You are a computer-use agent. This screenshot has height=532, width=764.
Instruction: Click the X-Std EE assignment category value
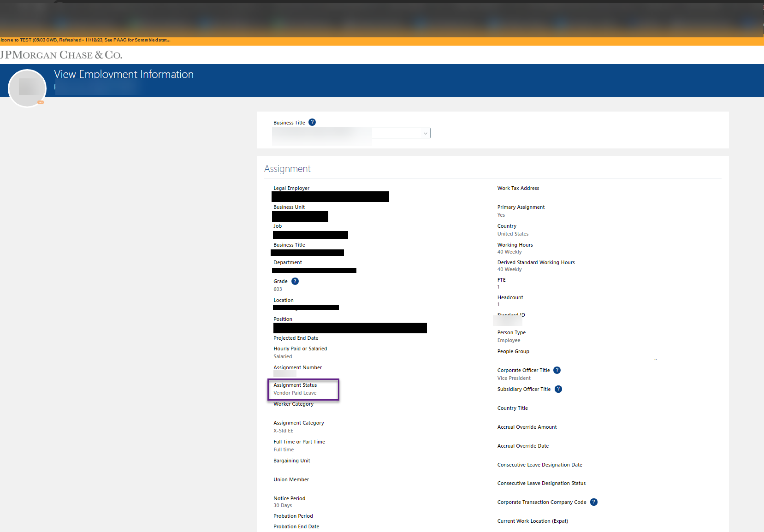(x=283, y=431)
